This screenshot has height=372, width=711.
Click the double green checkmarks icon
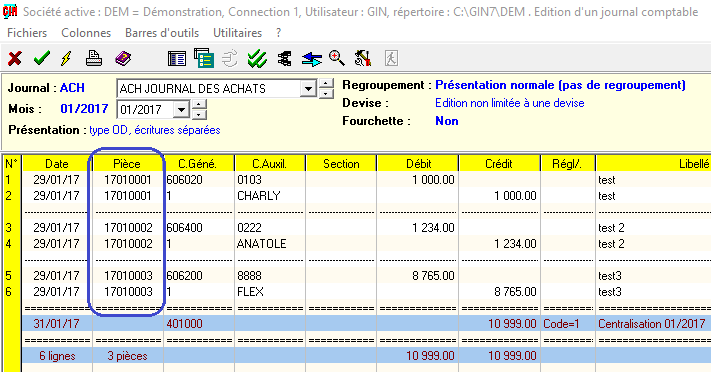[x=257, y=59]
